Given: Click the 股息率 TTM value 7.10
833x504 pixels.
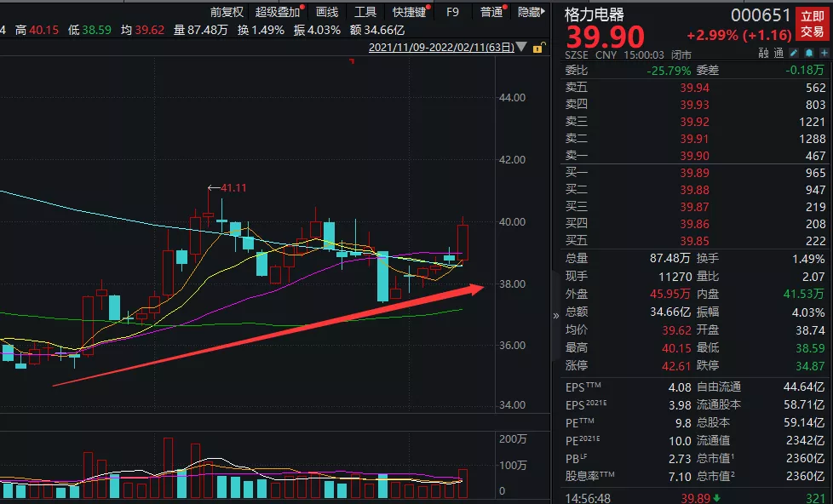Looking at the screenshot, I should pyautogui.click(x=680, y=477).
